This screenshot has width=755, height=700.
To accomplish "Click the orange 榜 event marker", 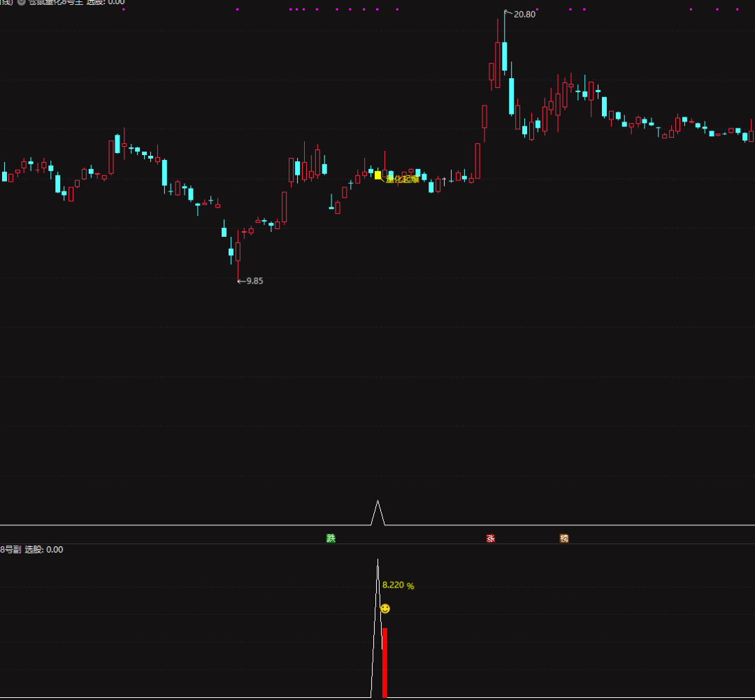I will coord(564,539).
